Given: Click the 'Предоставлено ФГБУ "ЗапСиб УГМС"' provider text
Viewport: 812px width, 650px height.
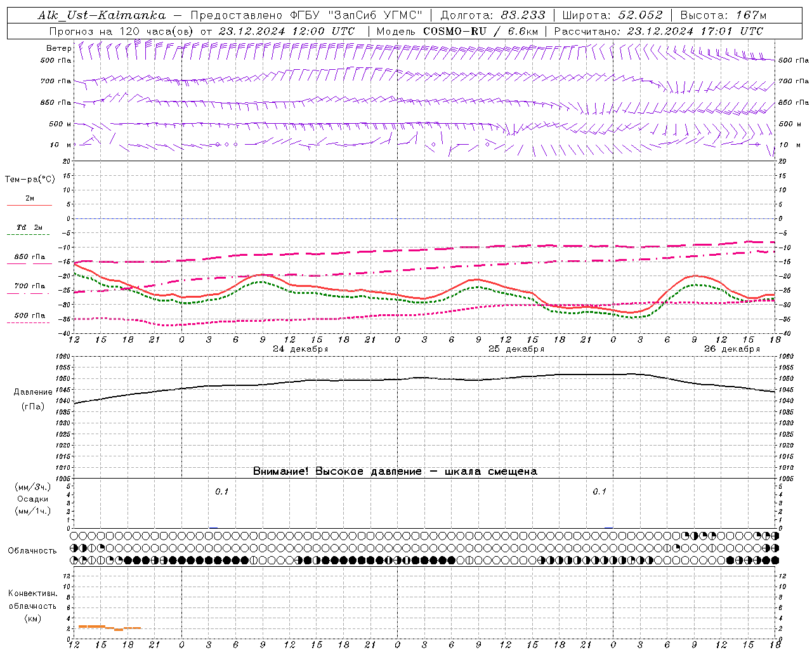Looking at the screenshot, I should [306, 15].
